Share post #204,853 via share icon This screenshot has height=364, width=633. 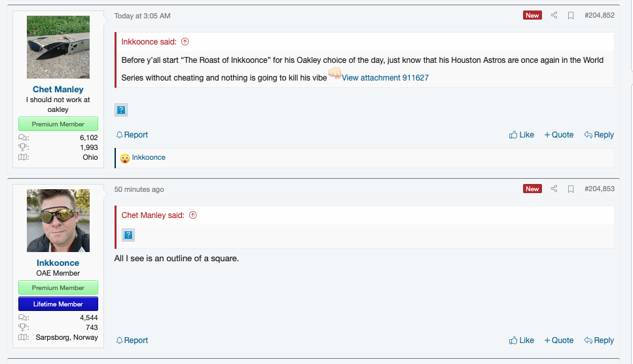coord(554,189)
